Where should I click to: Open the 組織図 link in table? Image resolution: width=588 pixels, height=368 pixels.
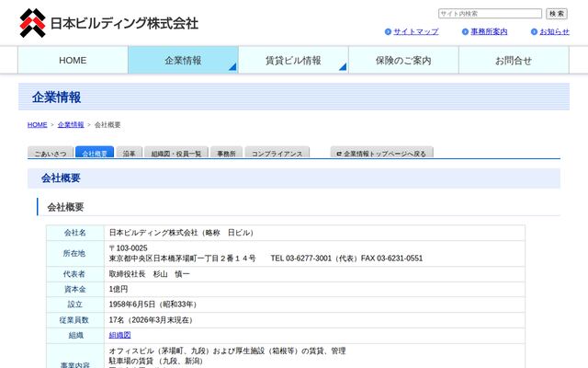coord(120,335)
